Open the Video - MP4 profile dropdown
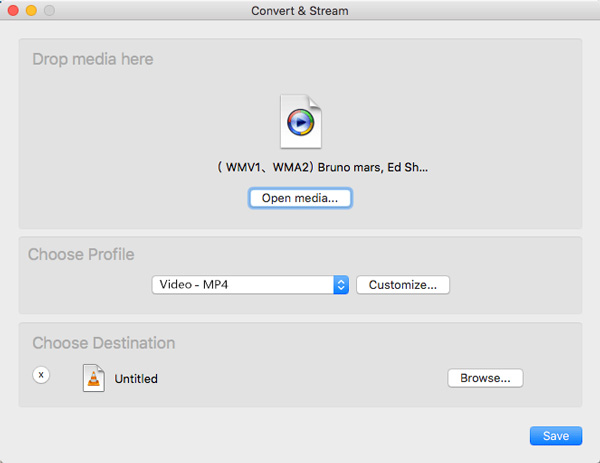600x463 pixels. point(250,285)
